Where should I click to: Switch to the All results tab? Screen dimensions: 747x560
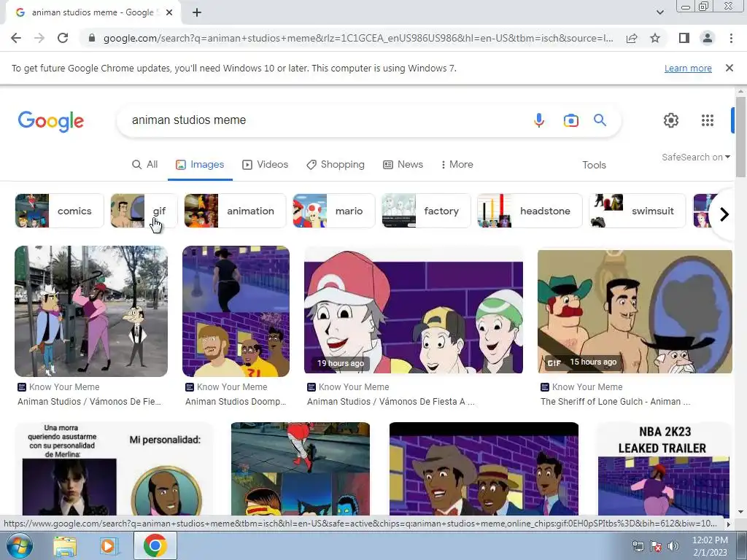(145, 164)
